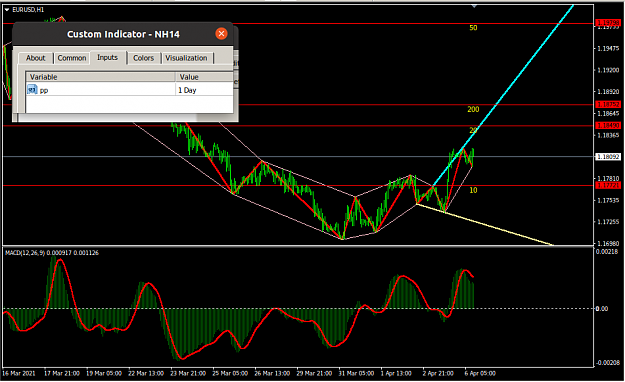625x382 pixels.
Task: Click the 1.18490 red price label
Action: (x=608, y=125)
